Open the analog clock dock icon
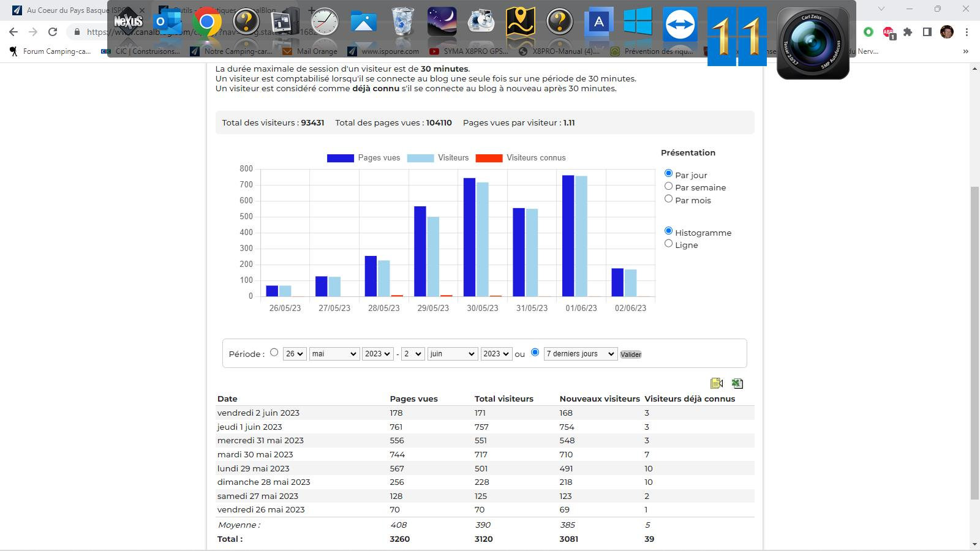 [324, 22]
